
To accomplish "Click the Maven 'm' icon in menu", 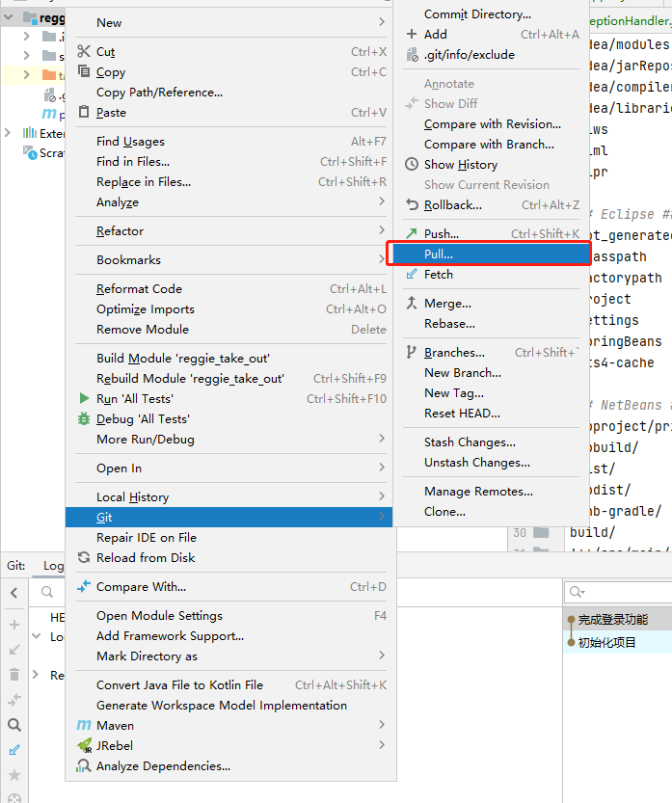I will (84, 725).
